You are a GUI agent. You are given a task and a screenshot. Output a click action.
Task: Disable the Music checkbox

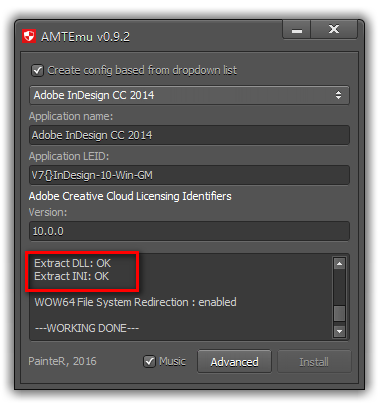[149, 361]
